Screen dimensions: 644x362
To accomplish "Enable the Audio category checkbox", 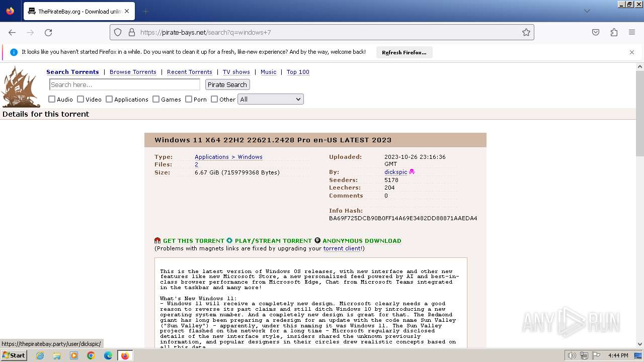I will [x=52, y=99].
